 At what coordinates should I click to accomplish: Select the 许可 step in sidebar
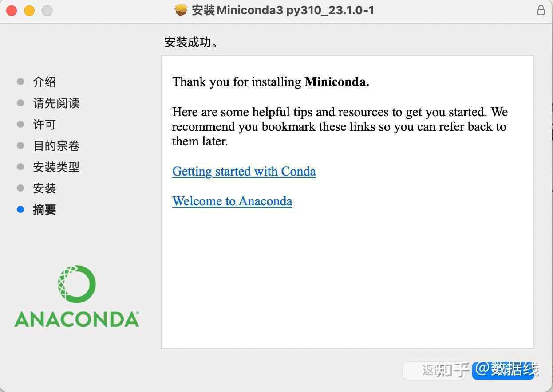44,125
